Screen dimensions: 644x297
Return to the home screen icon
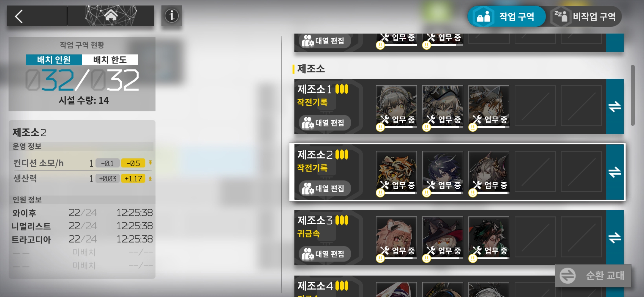(x=111, y=16)
